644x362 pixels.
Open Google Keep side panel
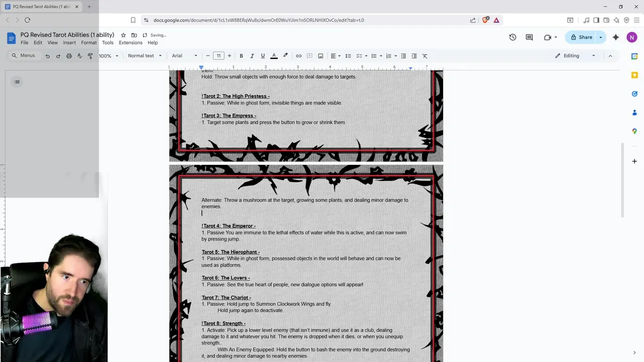pyautogui.click(x=634, y=75)
